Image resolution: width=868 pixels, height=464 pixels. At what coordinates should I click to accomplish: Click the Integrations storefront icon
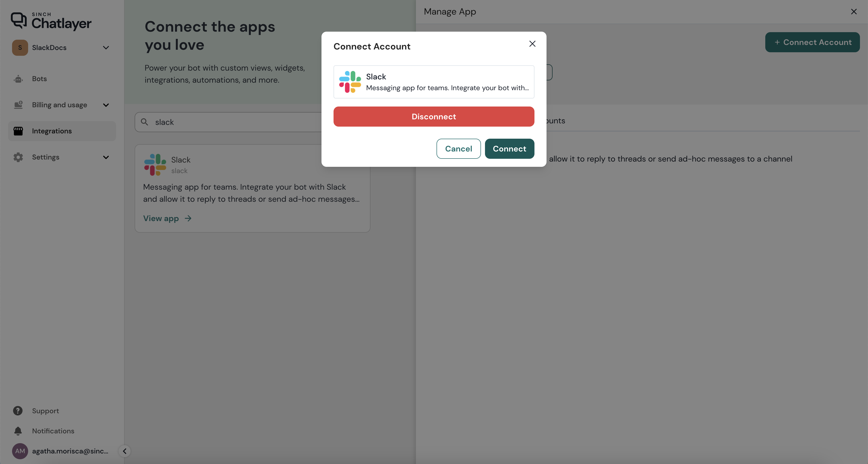[x=18, y=131]
